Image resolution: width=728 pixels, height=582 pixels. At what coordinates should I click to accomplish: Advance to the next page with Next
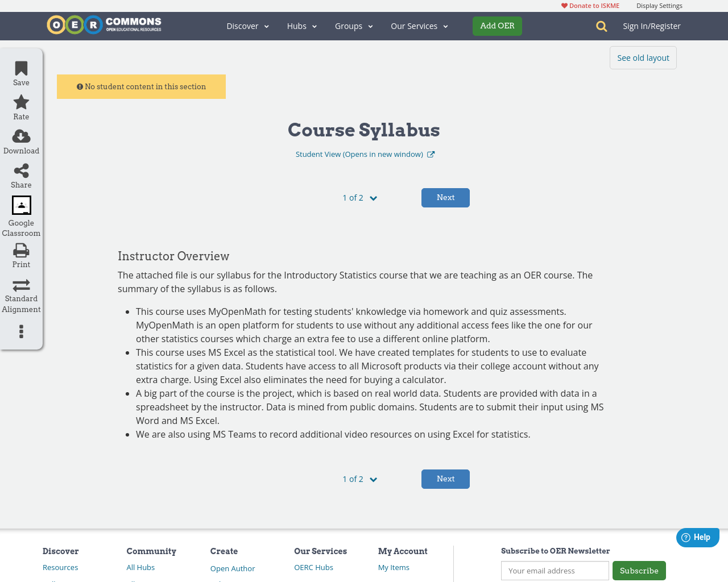[445, 197]
